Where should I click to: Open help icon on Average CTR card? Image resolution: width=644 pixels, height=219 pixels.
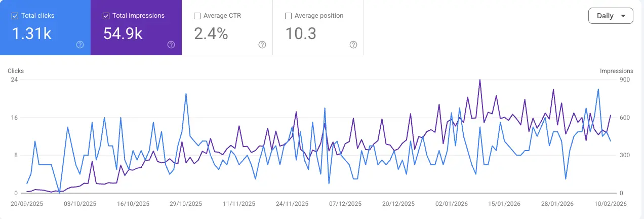[x=262, y=45]
